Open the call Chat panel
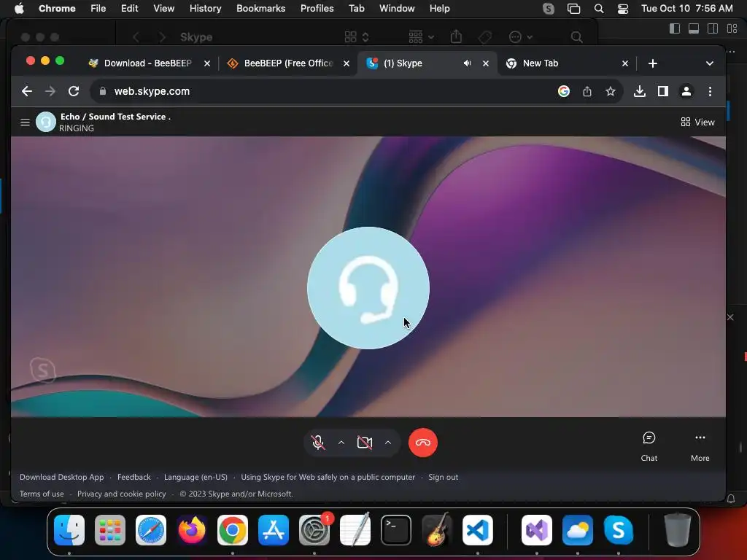 pyautogui.click(x=649, y=446)
